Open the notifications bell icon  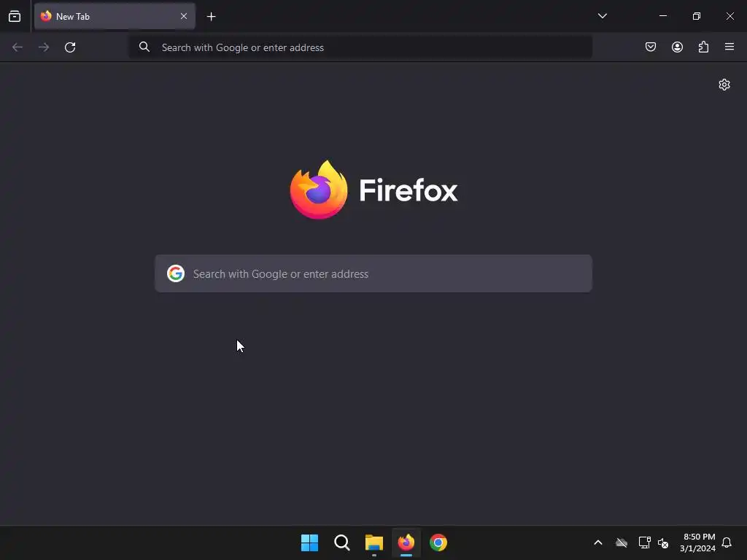tap(727, 542)
